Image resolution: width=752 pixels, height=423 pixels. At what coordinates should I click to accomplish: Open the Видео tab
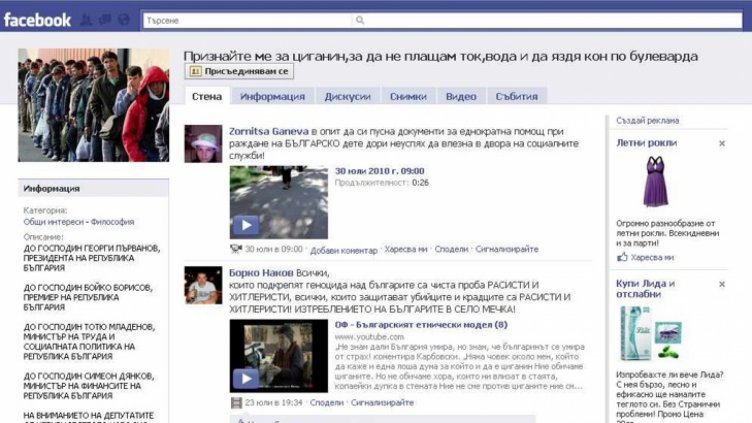click(461, 96)
